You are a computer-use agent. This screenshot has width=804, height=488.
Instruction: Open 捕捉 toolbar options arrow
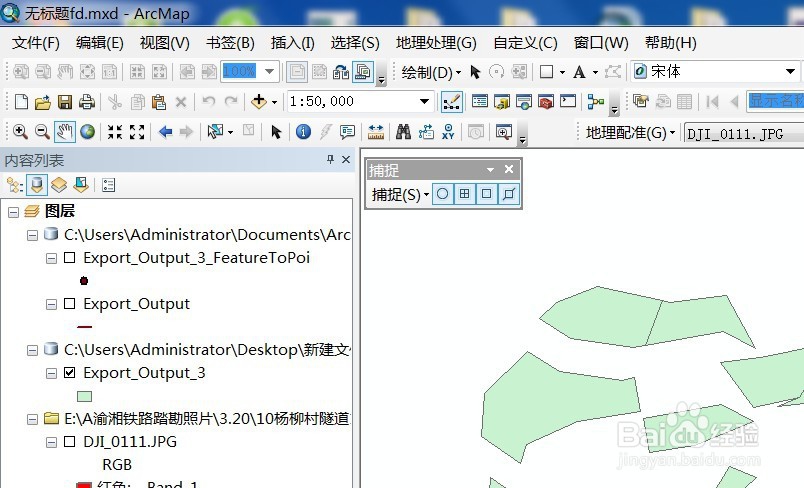[490, 169]
